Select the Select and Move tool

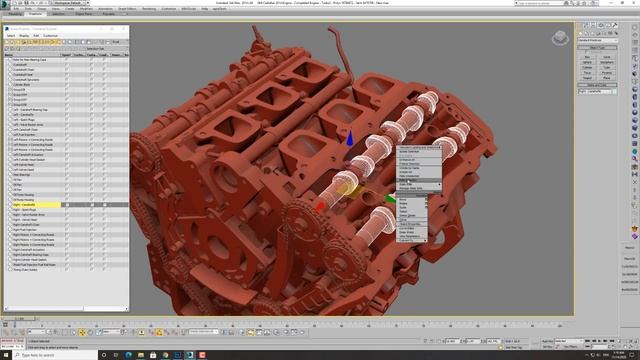(x=82, y=332)
